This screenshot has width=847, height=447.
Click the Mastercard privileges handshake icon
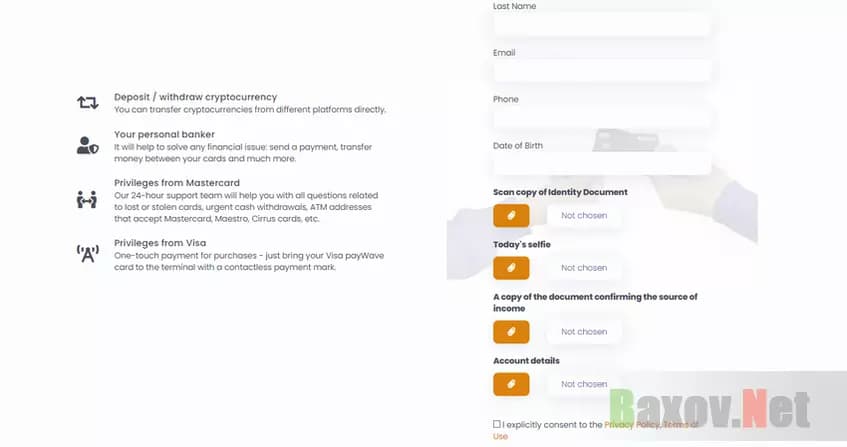click(x=88, y=199)
